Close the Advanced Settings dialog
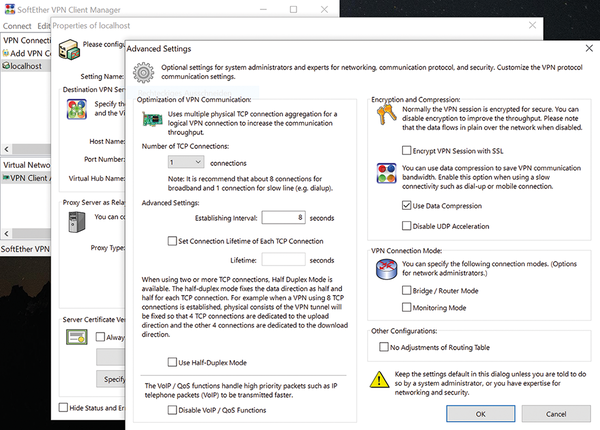 coord(584,47)
